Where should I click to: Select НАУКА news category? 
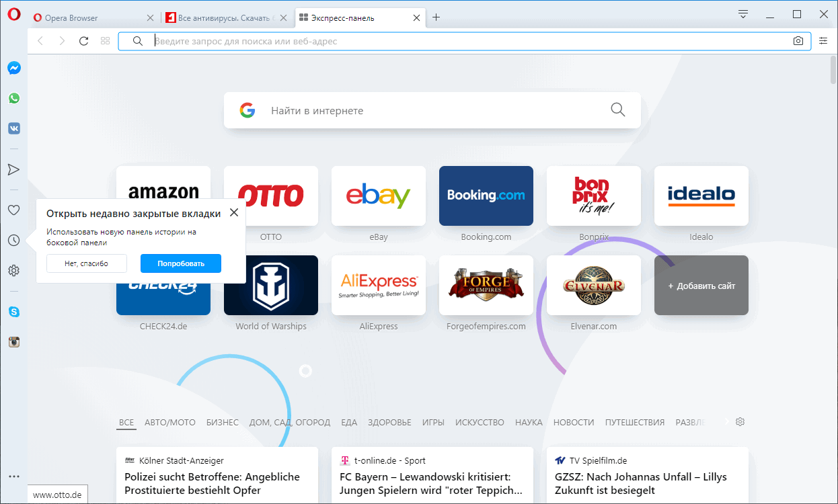coord(529,423)
